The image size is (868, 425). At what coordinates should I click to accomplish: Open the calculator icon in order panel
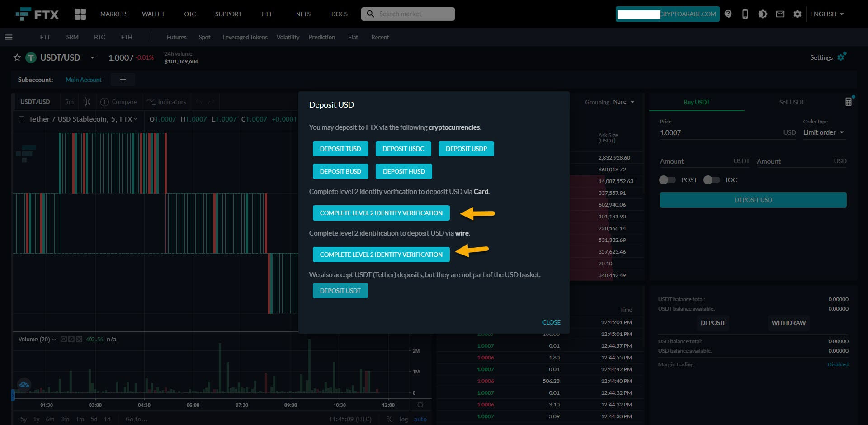(x=849, y=102)
